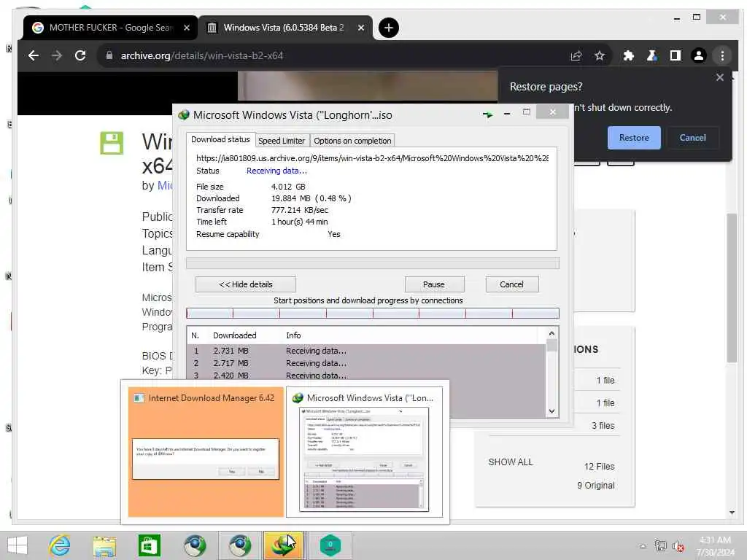
Task: Click the teal hexagon taskbar icon
Action: [x=330, y=545]
